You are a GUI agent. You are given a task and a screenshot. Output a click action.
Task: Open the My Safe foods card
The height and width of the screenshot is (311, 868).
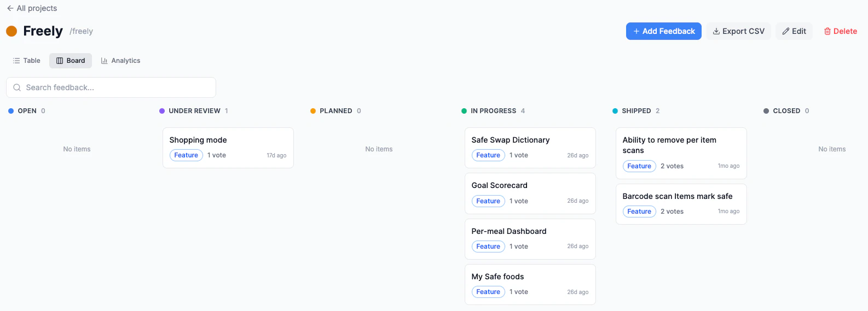pyautogui.click(x=530, y=284)
